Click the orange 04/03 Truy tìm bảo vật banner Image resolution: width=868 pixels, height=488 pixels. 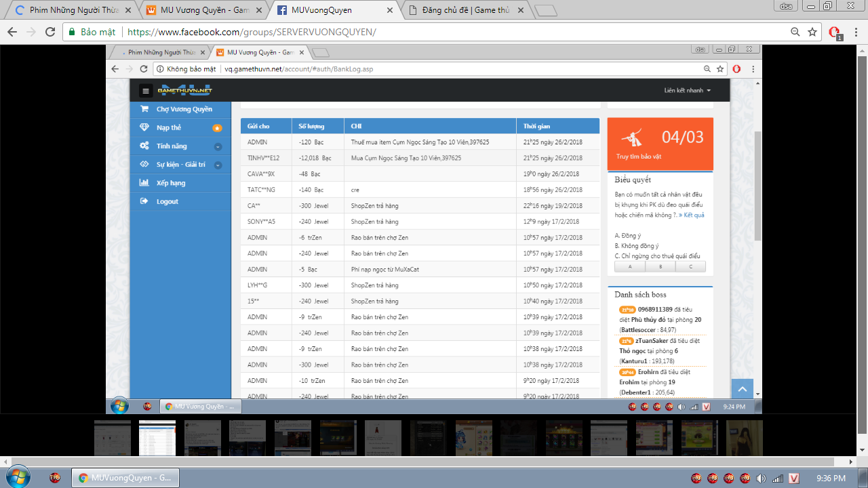click(x=660, y=144)
